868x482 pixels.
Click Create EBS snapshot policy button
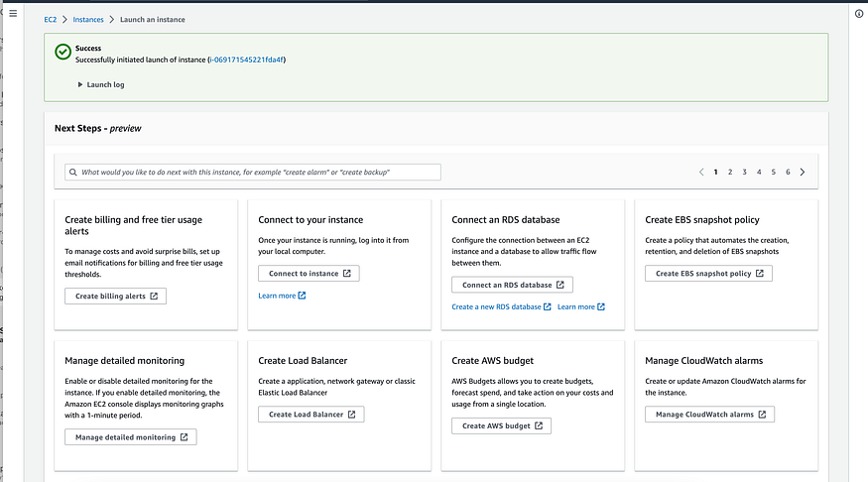708,273
